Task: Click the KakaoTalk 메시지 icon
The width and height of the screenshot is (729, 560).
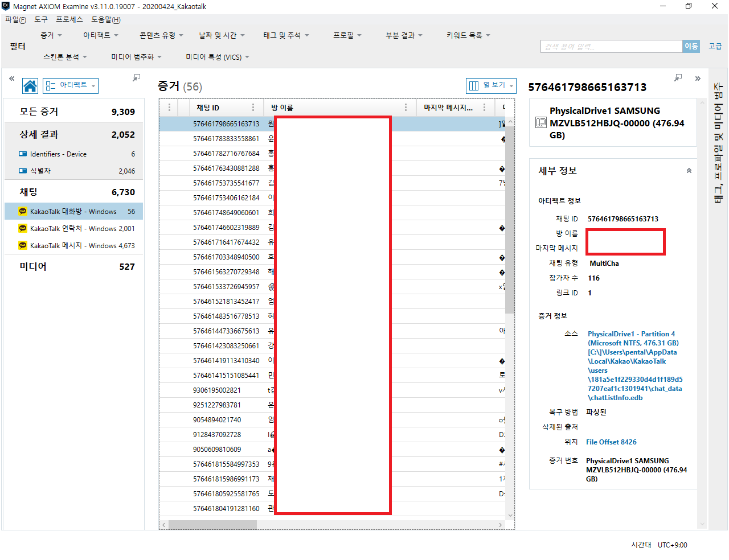Action: [23, 245]
